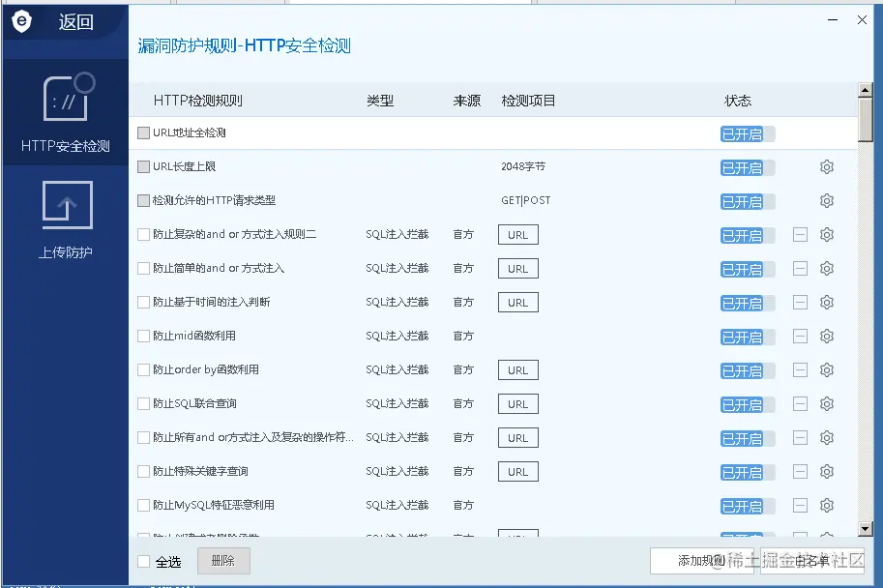
Task: Open settings gear for 防止MySQL特征恶意利用
Action: coord(827,505)
